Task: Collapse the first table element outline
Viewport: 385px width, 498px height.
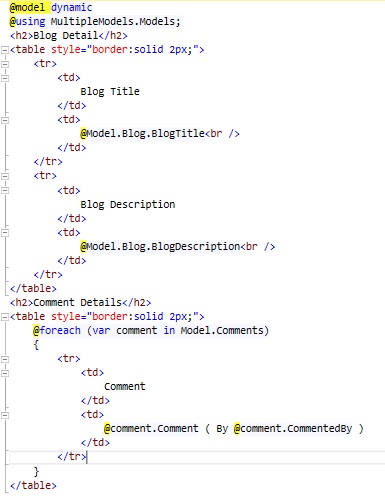Action: (x=5, y=50)
